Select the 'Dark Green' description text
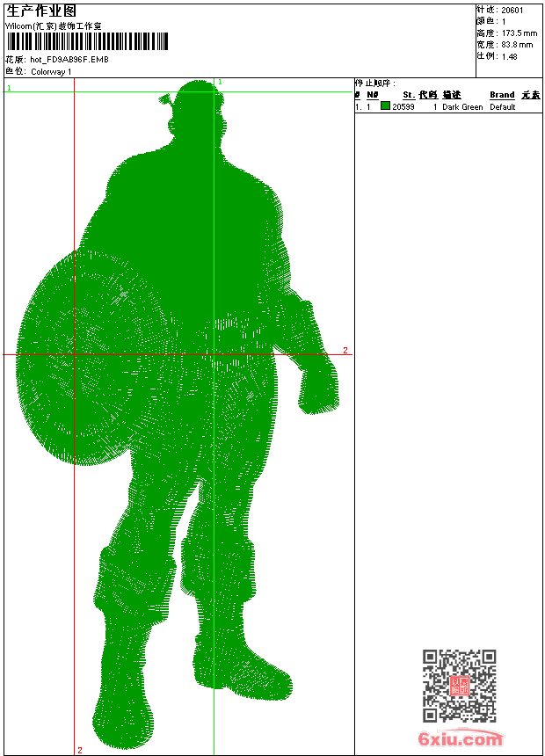This screenshot has height=756, width=545. pyautogui.click(x=462, y=107)
